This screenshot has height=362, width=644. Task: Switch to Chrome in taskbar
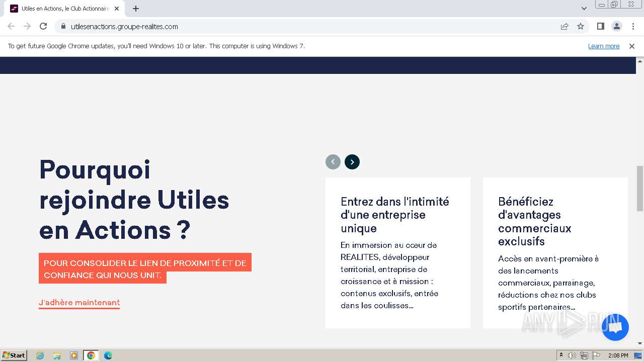pyautogui.click(x=91, y=355)
